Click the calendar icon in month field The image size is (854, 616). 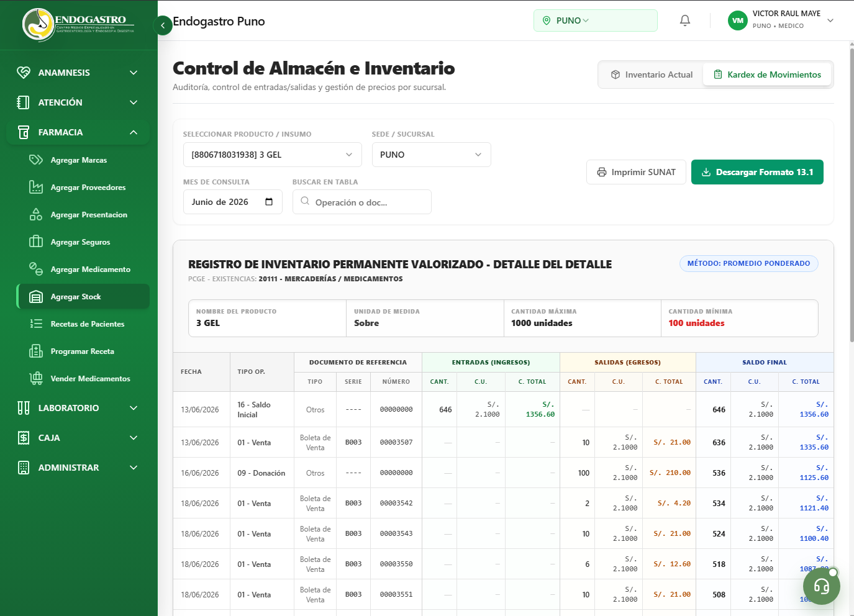269,202
